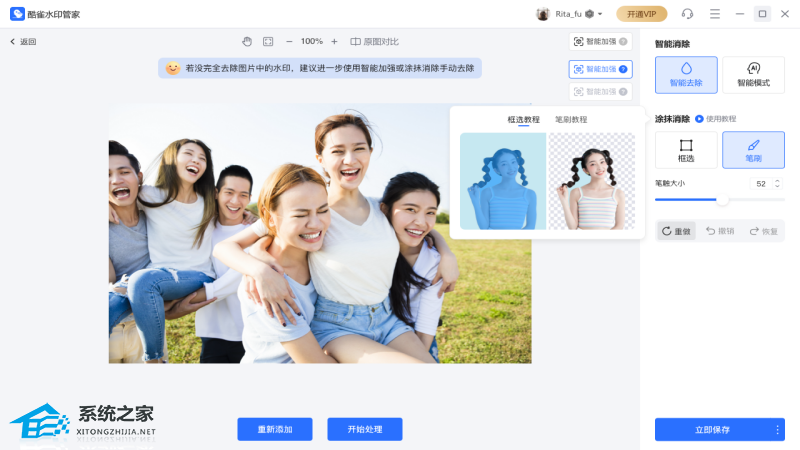Click the 100% zoom value
This screenshot has height=450, width=800.
(312, 41)
